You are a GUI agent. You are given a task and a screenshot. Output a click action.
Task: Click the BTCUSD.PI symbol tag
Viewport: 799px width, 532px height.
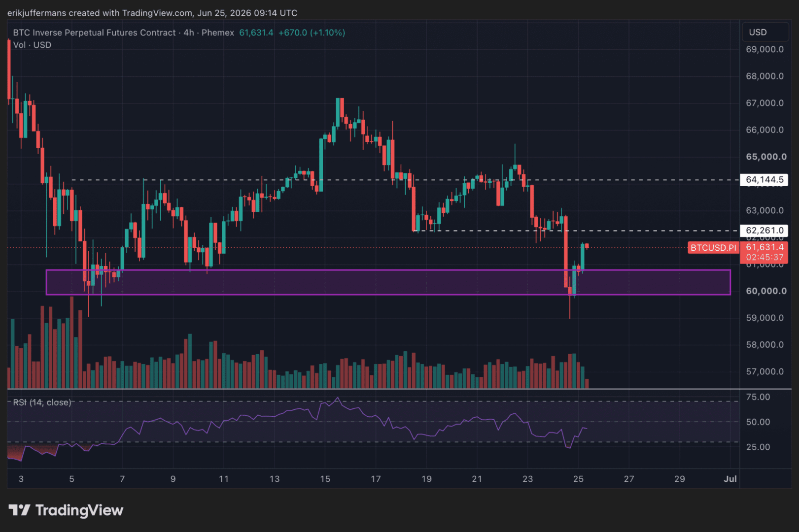(713, 248)
